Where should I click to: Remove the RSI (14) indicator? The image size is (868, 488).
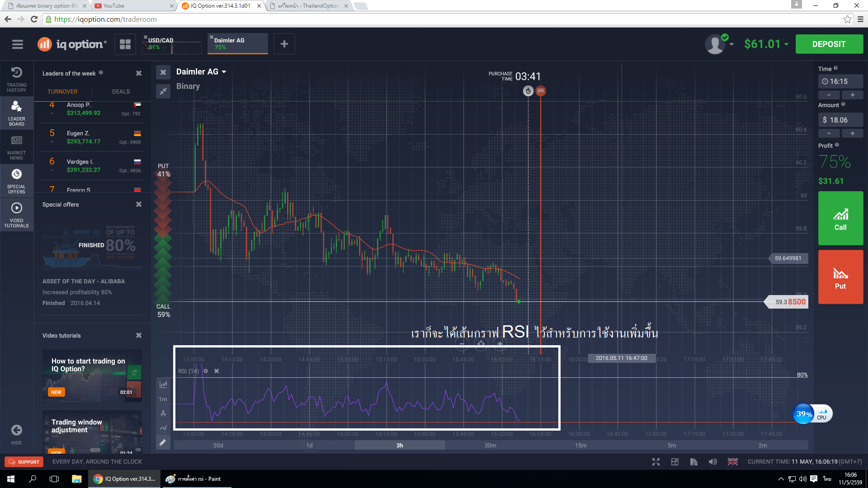point(217,371)
